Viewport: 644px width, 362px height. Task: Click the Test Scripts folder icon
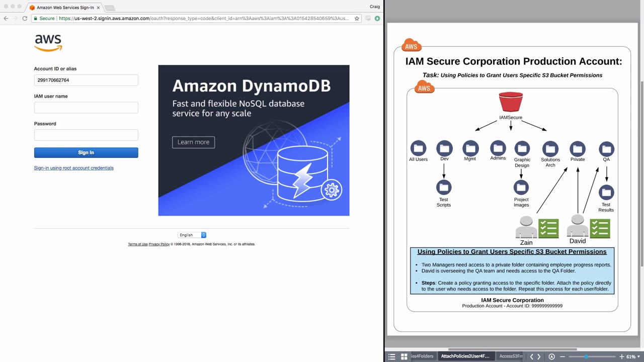(x=444, y=188)
